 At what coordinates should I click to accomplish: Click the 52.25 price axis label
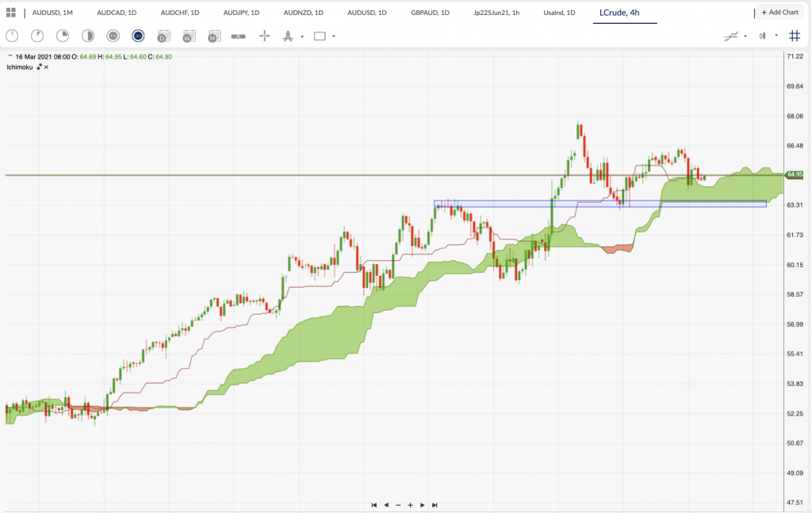[x=795, y=413]
